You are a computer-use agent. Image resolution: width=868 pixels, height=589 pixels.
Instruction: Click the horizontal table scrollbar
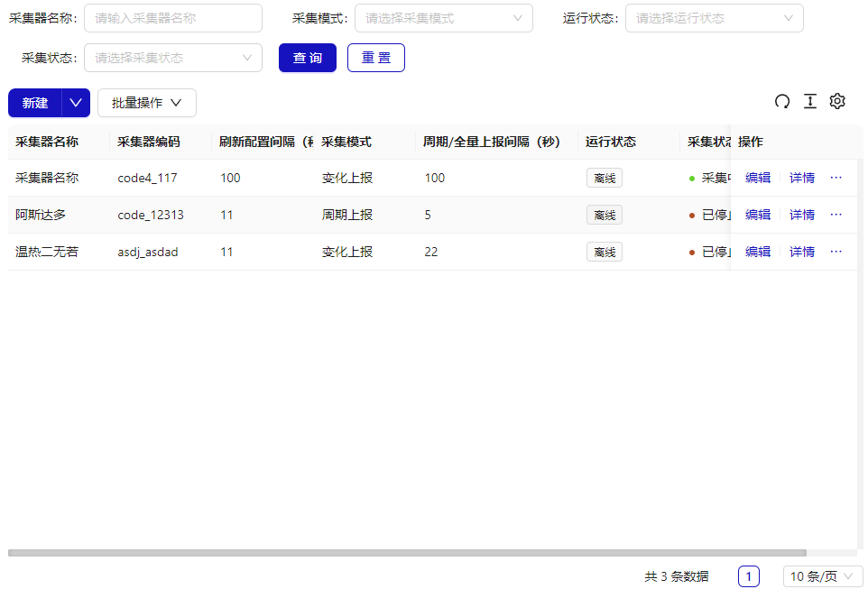[x=406, y=553]
